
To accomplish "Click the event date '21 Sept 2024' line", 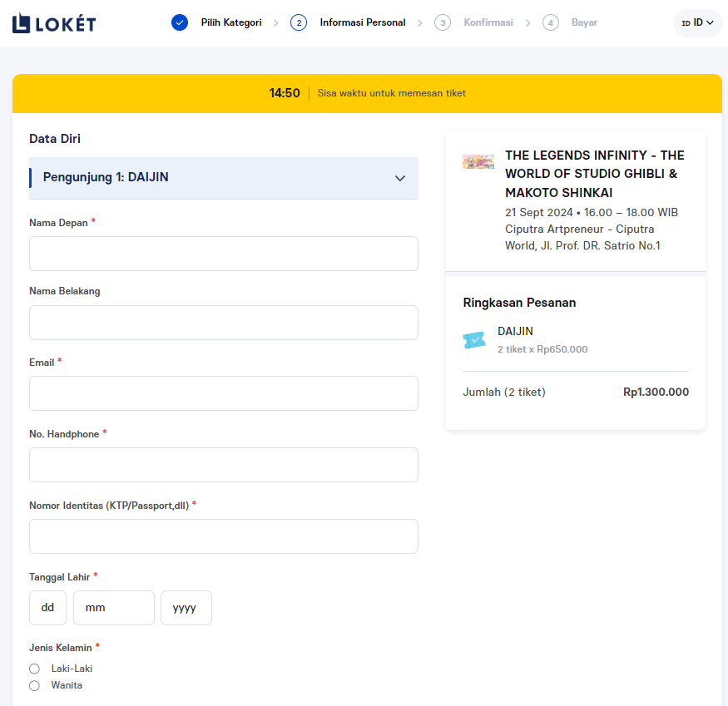I will (x=592, y=213).
